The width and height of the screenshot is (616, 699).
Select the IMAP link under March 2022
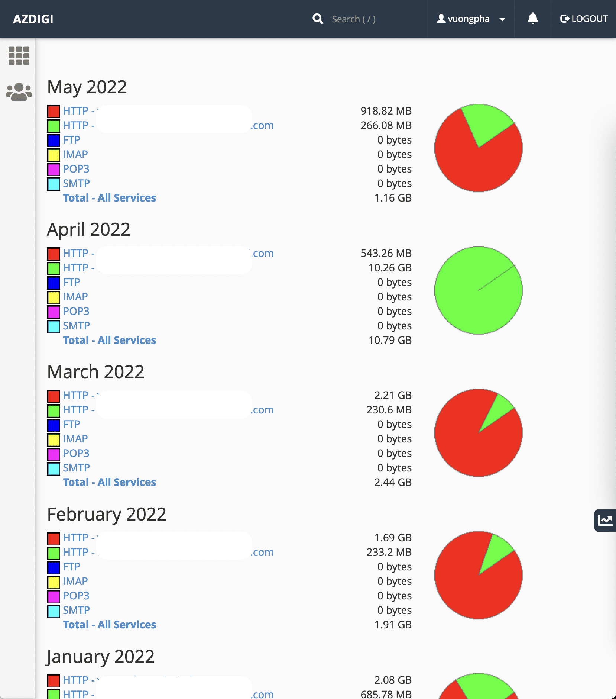click(75, 439)
